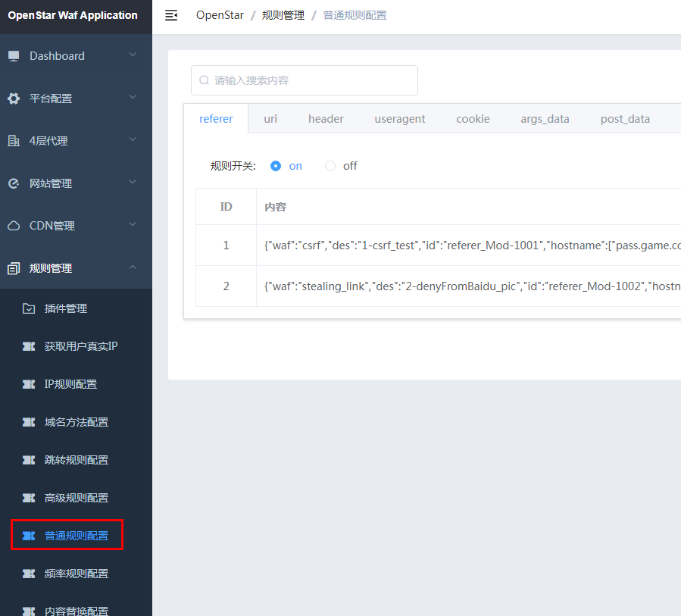
Task: Click the icon beside 频率规则配置
Action: coord(29,574)
